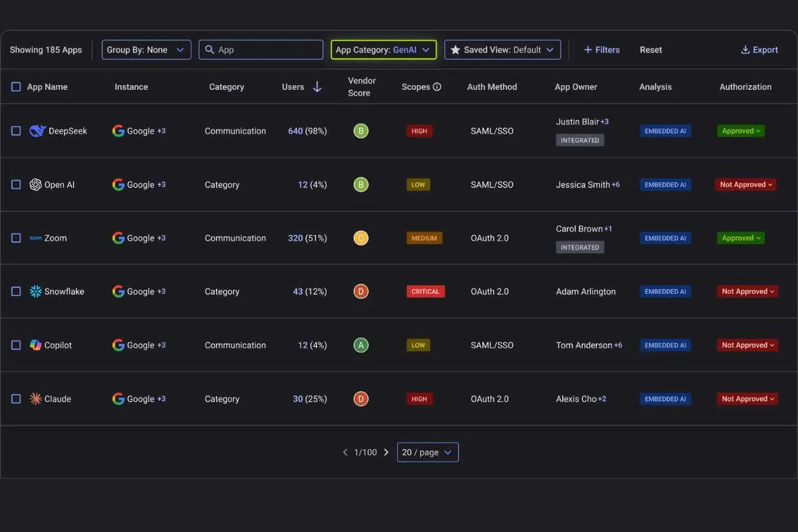798x532 pixels.
Task: Click the App Name column header
Action: pos(47,87)
